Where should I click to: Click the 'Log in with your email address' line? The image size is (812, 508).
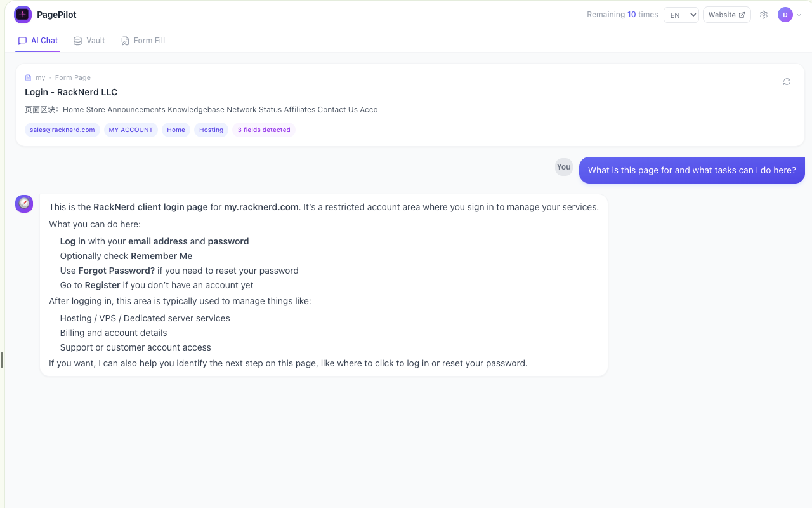tap(154, 241)
